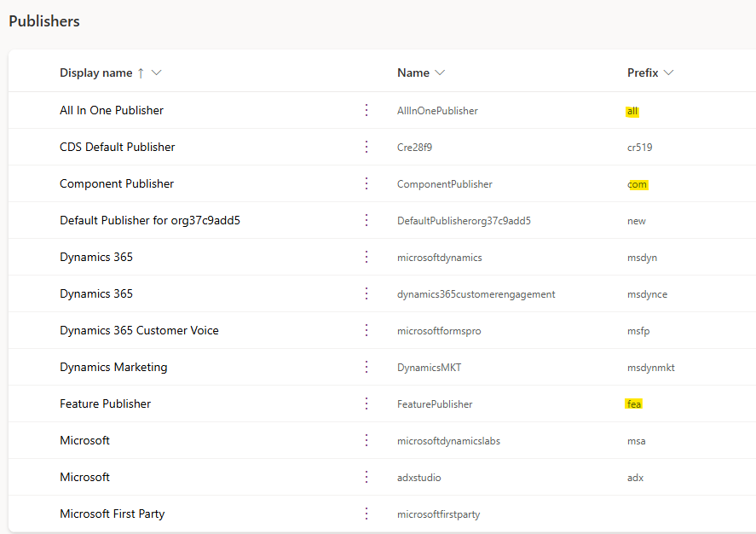Click the msfp prefix value
756x534 pixels.
coord(638,331)
